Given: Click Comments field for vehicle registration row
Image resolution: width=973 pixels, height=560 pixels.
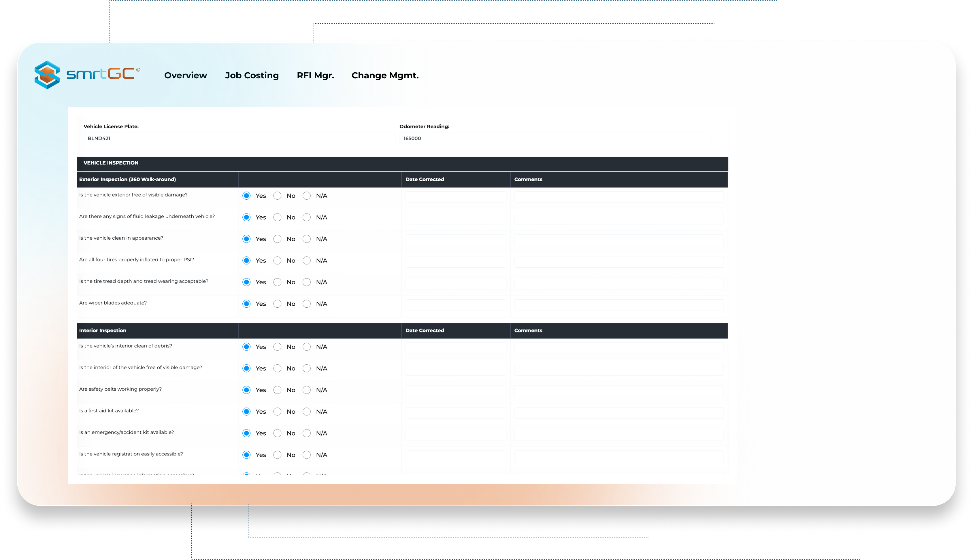Looking at the screenshot, I should (x=619, y=456).
